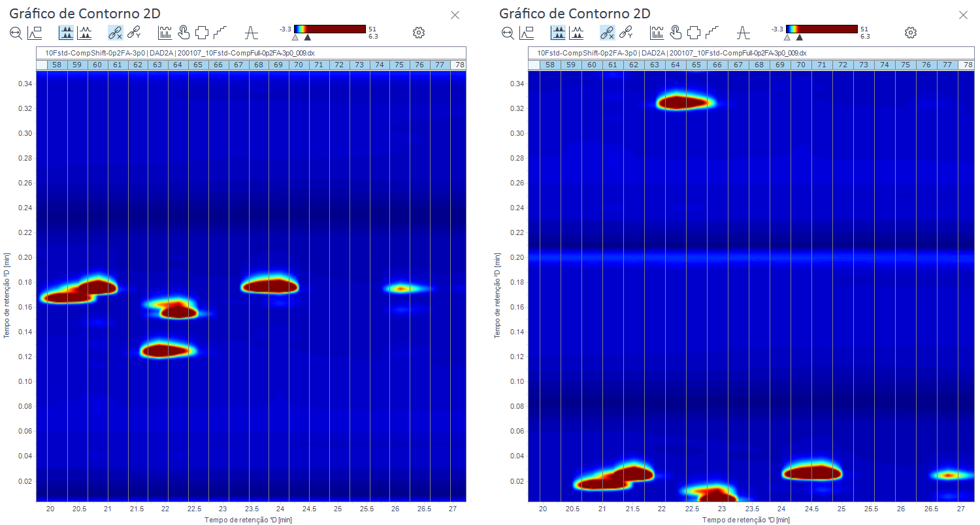Click black upper-limit triangle on left color scale
Image resolution: width=980 pixels, height=525 pixels.
[x=307, y=37]
